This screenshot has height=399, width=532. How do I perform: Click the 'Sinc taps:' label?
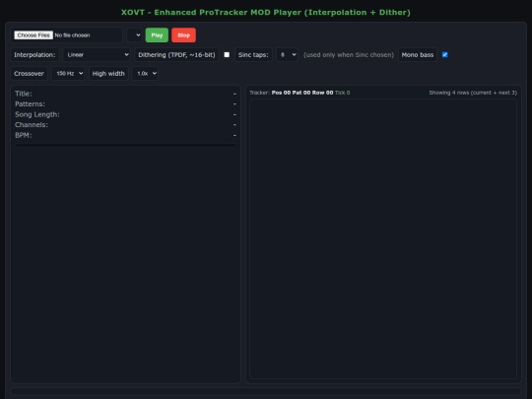click(x=253, y=54)
